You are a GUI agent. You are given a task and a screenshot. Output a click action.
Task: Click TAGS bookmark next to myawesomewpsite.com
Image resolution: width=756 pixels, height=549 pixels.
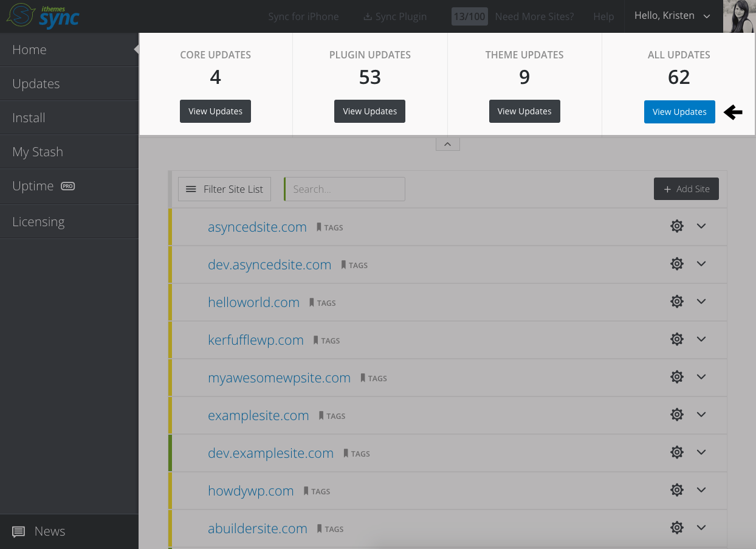[374, 378]
